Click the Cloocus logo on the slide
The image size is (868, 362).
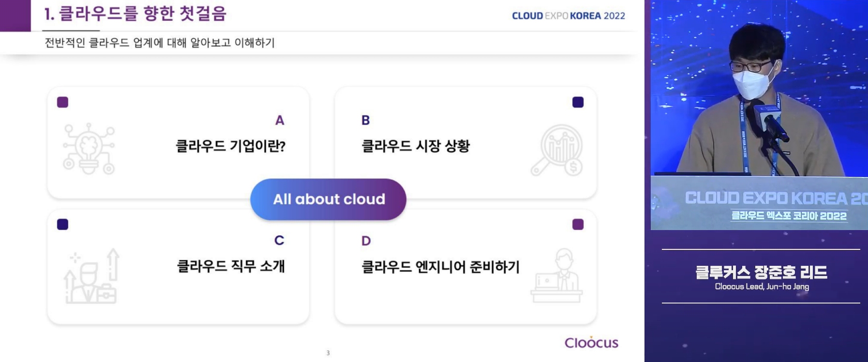coord(591,342)
